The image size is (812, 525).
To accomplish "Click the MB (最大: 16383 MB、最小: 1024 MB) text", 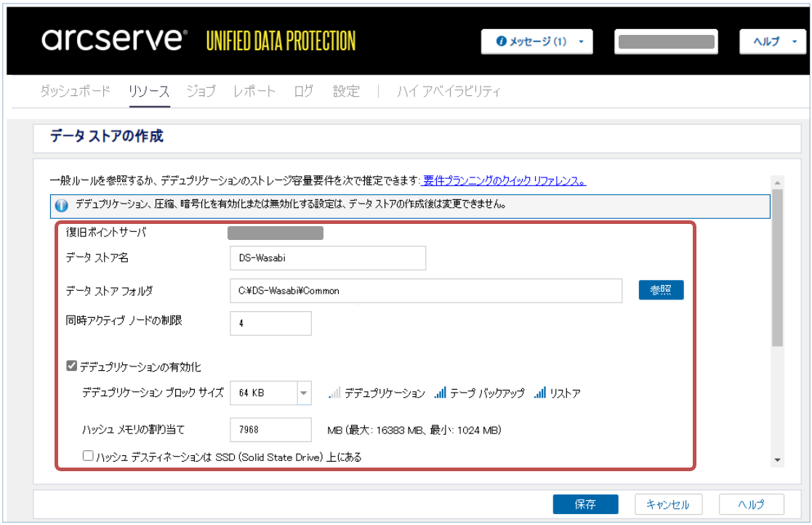I will (x=414, y=430).
